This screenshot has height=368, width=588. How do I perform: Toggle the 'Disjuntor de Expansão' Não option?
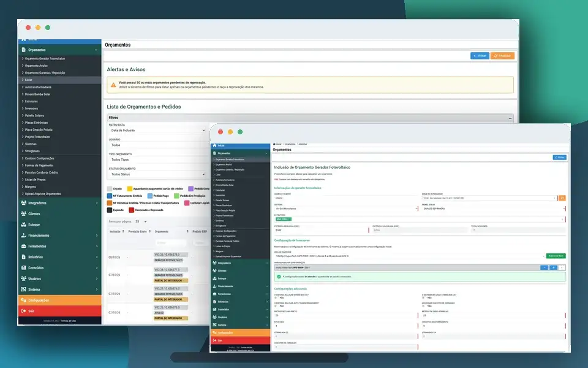tap(423, 306)
